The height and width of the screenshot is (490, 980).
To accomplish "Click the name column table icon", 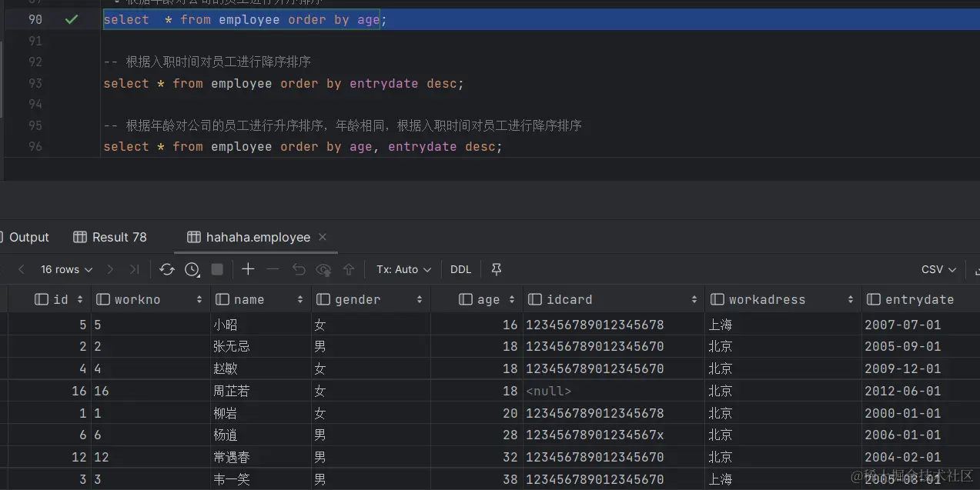I will pyautogui.click(x=222, y=299).
